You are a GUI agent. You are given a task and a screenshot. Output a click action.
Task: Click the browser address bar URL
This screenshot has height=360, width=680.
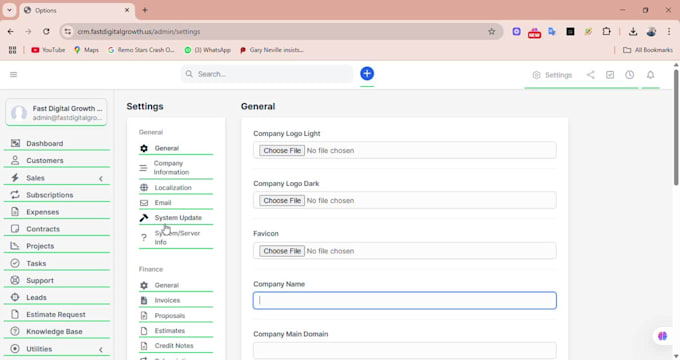139,32
